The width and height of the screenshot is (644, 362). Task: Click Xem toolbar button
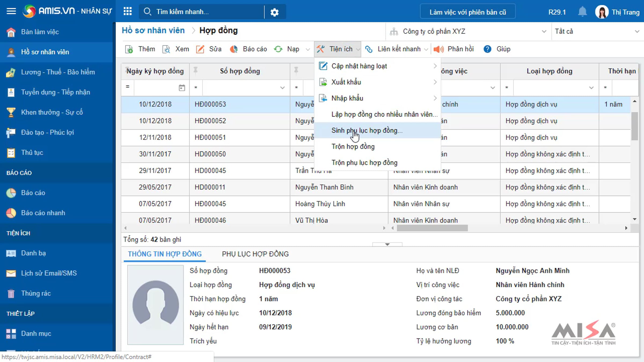(x=176, y=49)
